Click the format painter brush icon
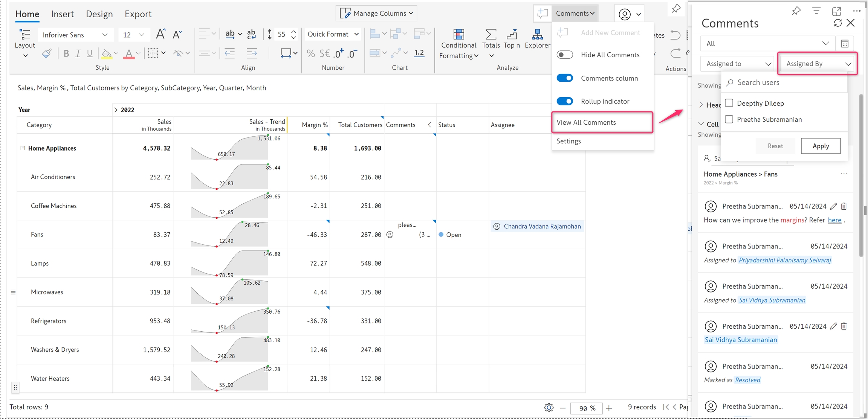The width and height of the screenshot is (868, 419). pos(47,53)
